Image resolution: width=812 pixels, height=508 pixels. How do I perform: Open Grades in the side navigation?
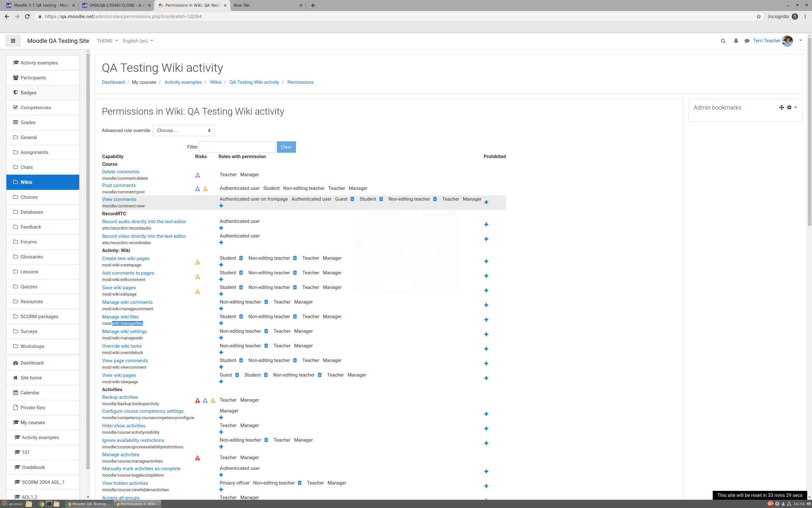[43, 123]
